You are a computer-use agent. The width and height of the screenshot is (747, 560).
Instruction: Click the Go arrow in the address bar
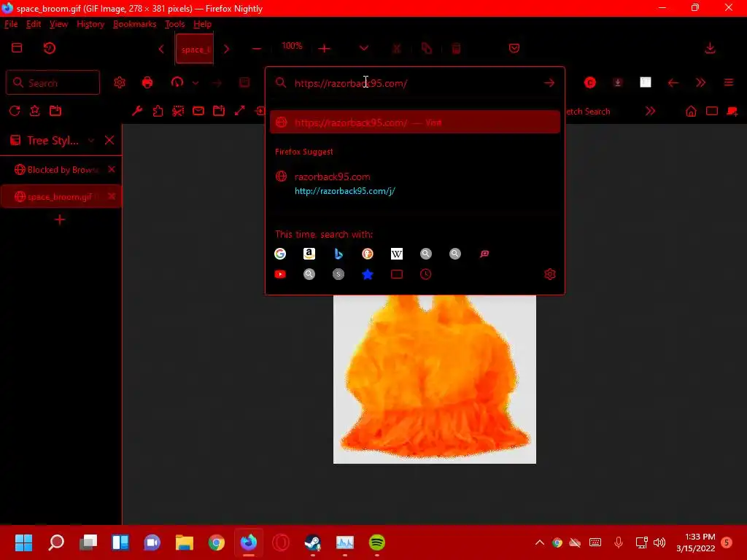(549, 83)
